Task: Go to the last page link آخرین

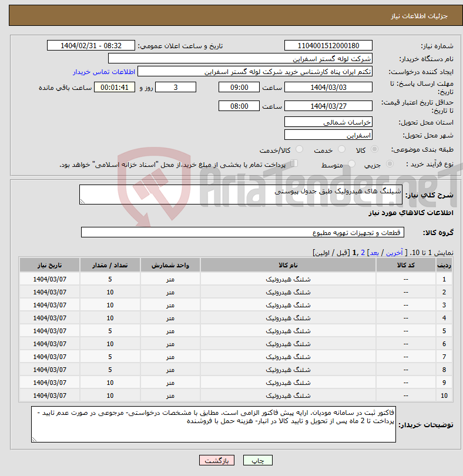Action: click(394, 253)
